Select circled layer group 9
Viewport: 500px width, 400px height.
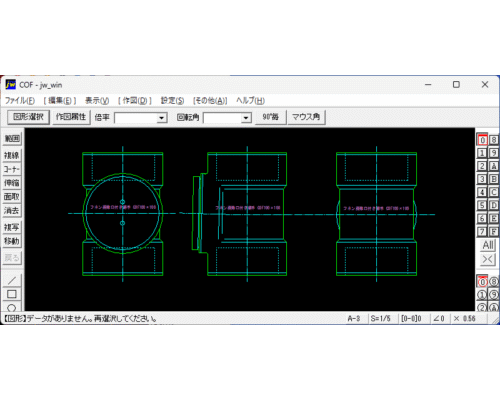coord(494,295)
